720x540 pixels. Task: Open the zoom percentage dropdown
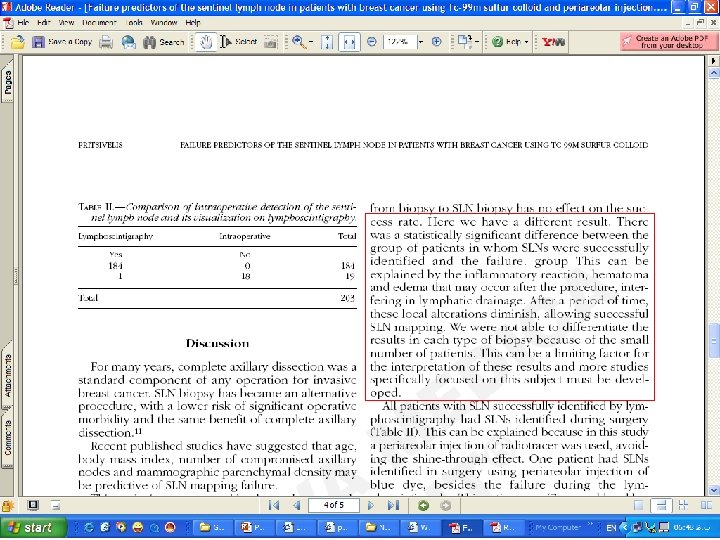click(x=420, y=42)
